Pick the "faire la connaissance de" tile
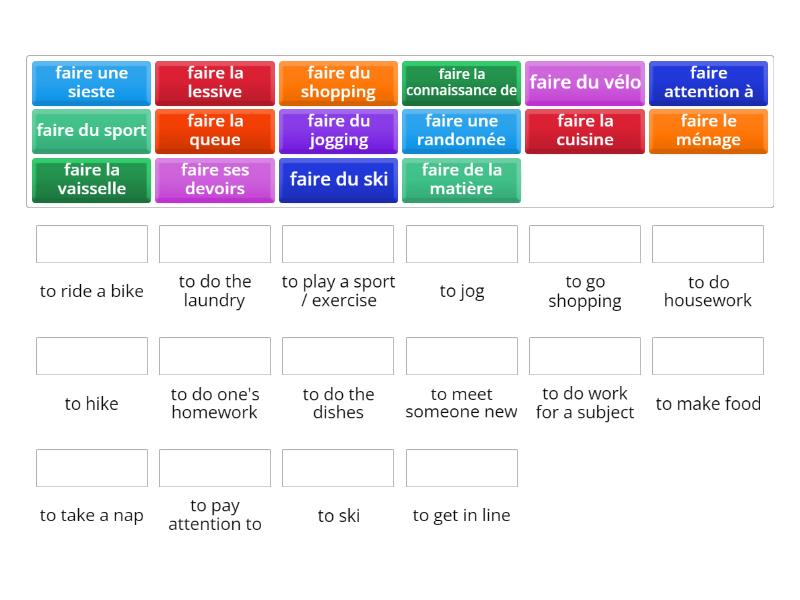800x600 pixels. point(461,83)
